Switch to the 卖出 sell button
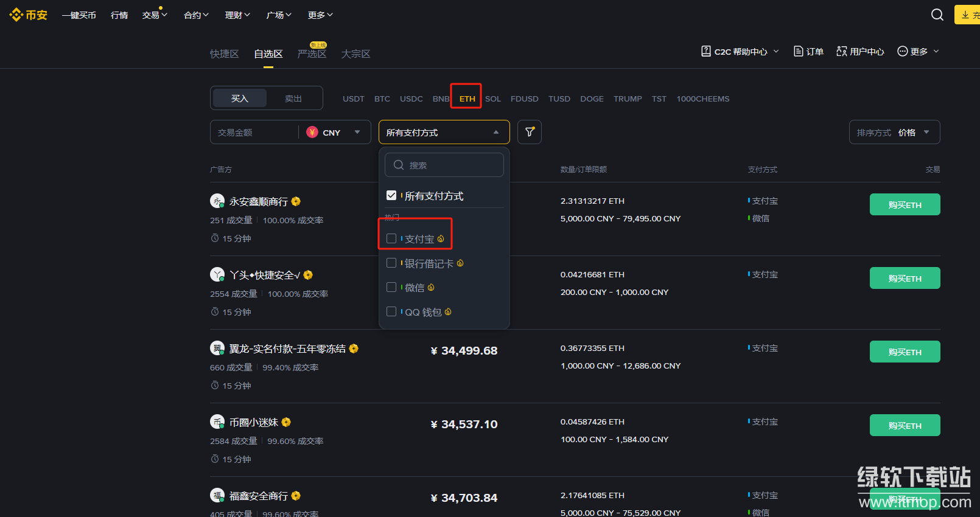 [x=293, y=98]
